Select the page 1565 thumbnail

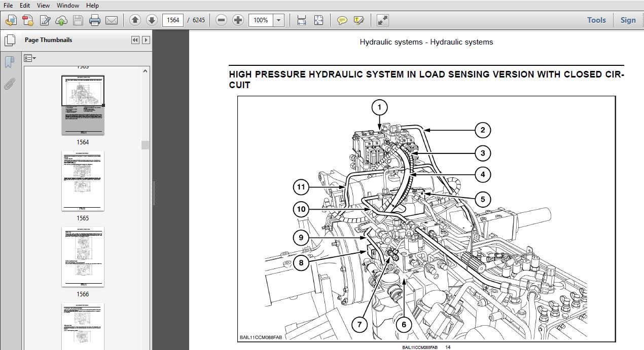(83, 181)
